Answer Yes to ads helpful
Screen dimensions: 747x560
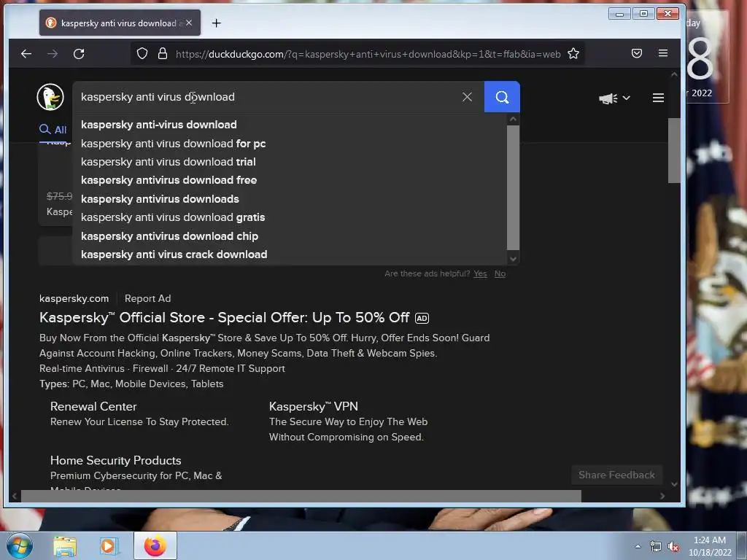point(480,273)
